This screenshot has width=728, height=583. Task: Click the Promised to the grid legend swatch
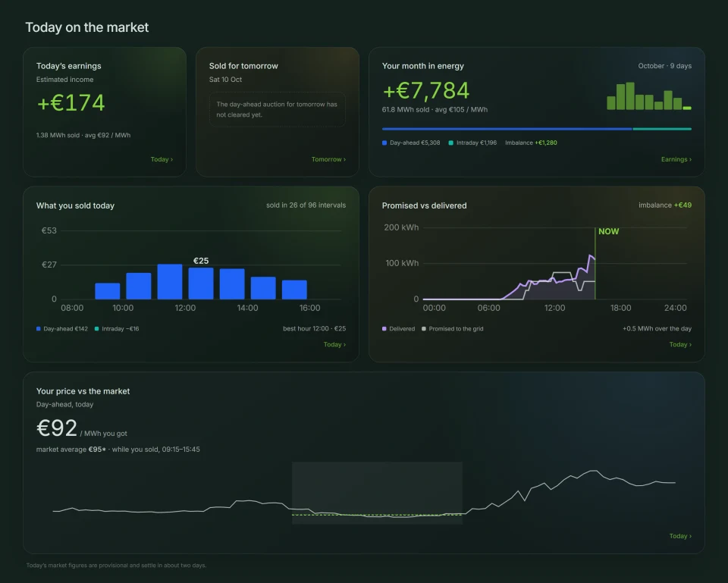tap(424, 328)
